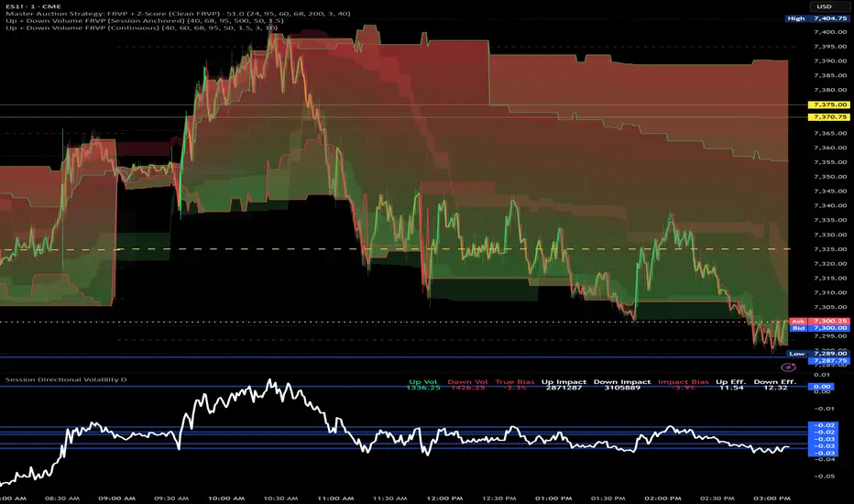854x504 pixels.
Task: Click the pink lightning bolt icon
Action: click(x=788, y=367)
